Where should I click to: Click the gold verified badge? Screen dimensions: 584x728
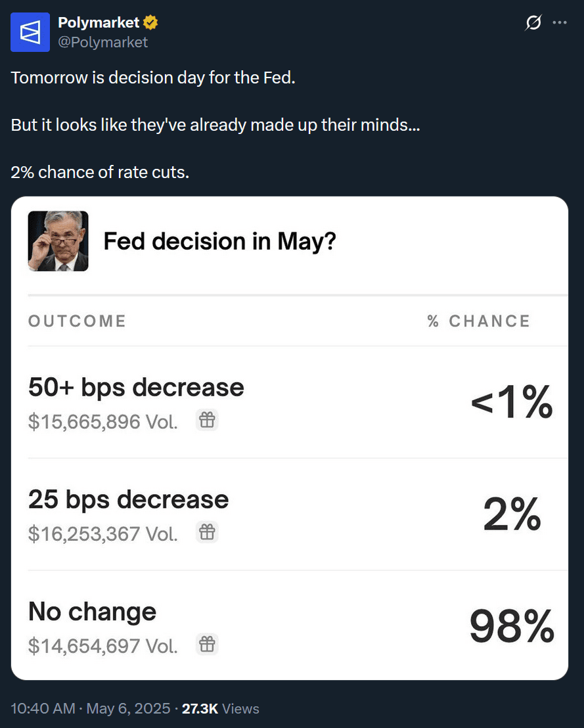151,23
